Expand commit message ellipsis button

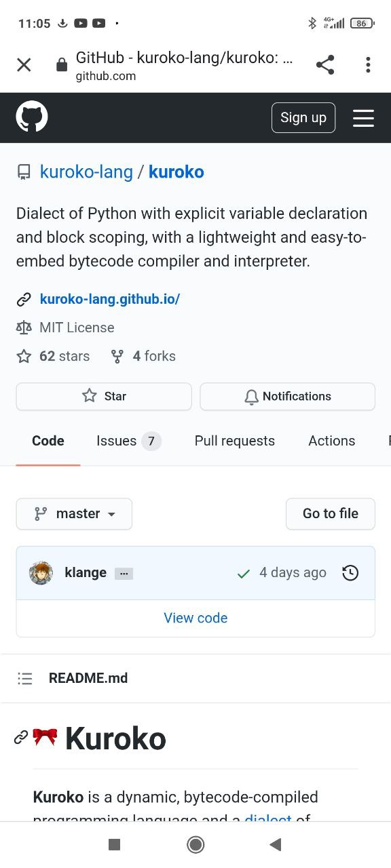124,574
